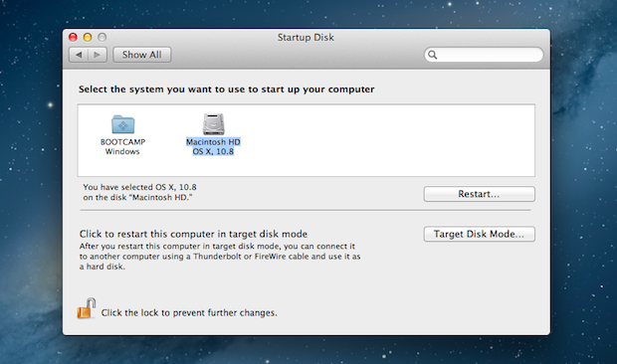Click 'Select the system you want to use' heading

point(226,90)
